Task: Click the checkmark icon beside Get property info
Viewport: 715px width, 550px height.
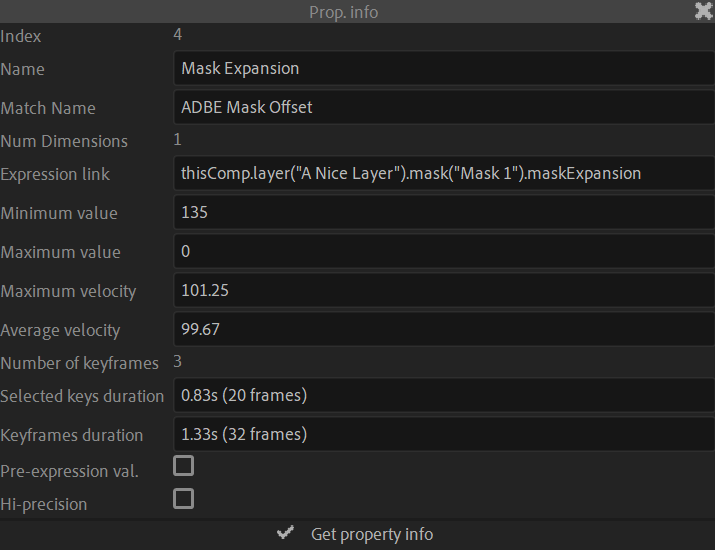Action: 285,534
